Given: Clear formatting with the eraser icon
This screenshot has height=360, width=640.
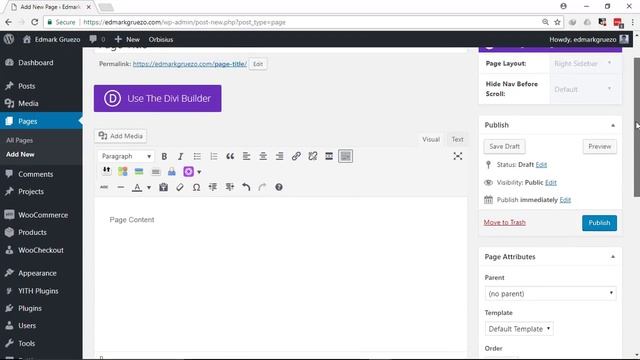Looking at the screenshot, I should pyautogui.click(x=180, y=187).
